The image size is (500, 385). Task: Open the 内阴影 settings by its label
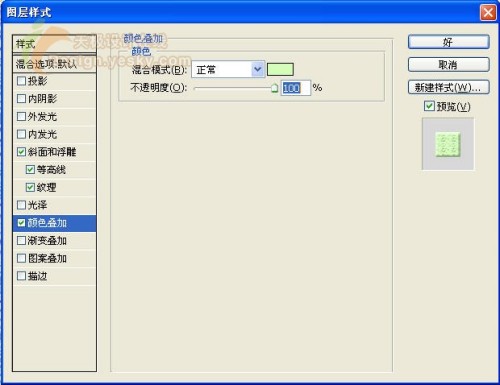coord(42,98)
